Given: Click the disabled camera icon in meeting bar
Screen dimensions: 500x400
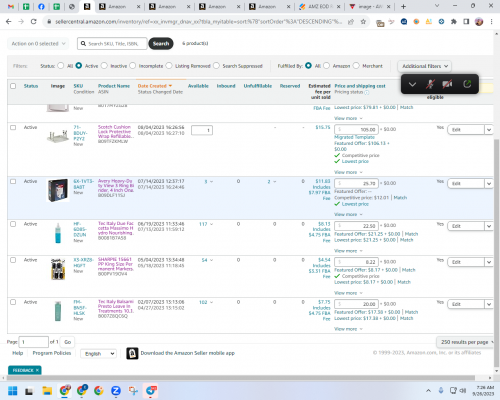Looking at the screenshot, I should 447,84.
